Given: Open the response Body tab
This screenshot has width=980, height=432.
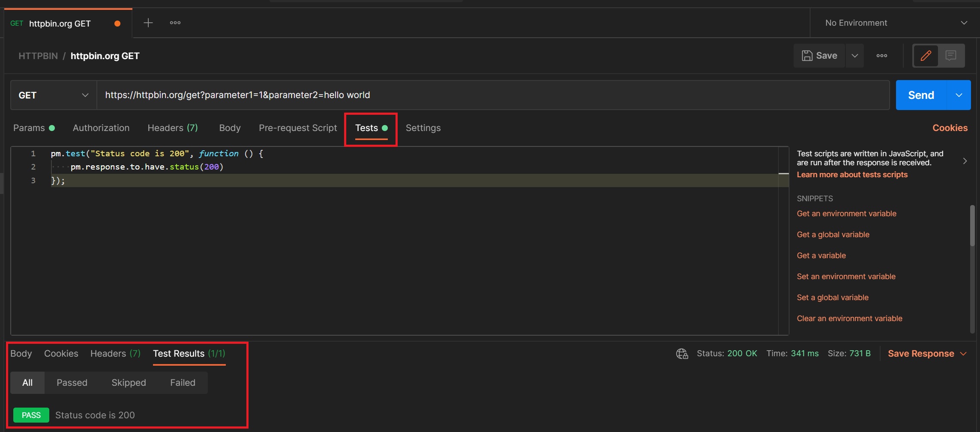Looking at the screenshot, I should 21,354.
